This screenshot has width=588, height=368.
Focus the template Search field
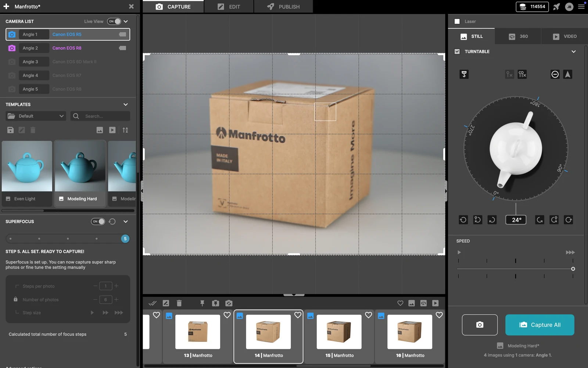click(100, 116)
